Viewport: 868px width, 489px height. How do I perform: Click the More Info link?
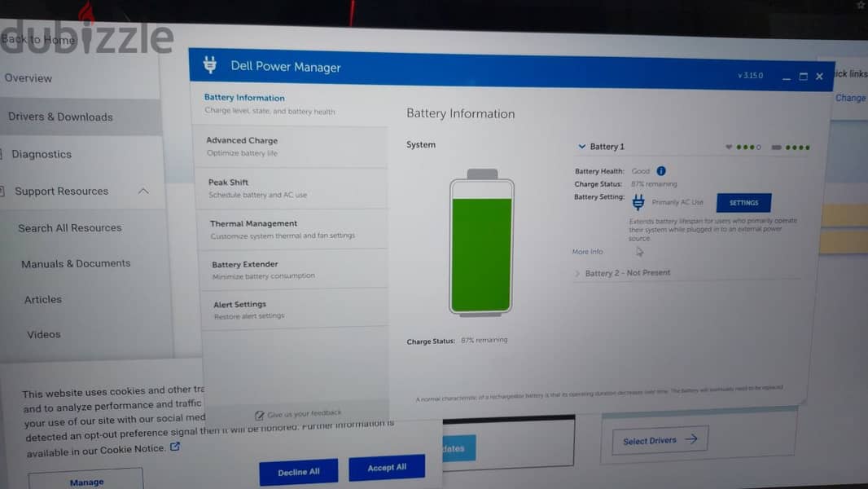click(x=587, y=251)
